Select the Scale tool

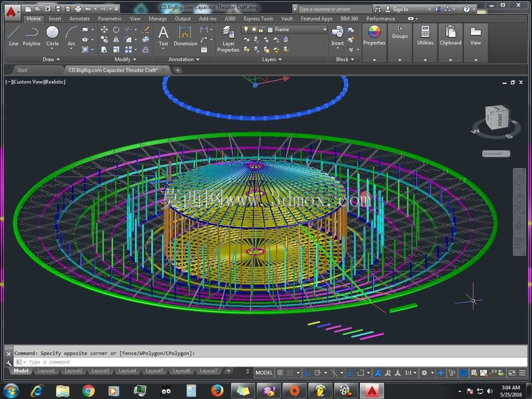pos(116,49)
